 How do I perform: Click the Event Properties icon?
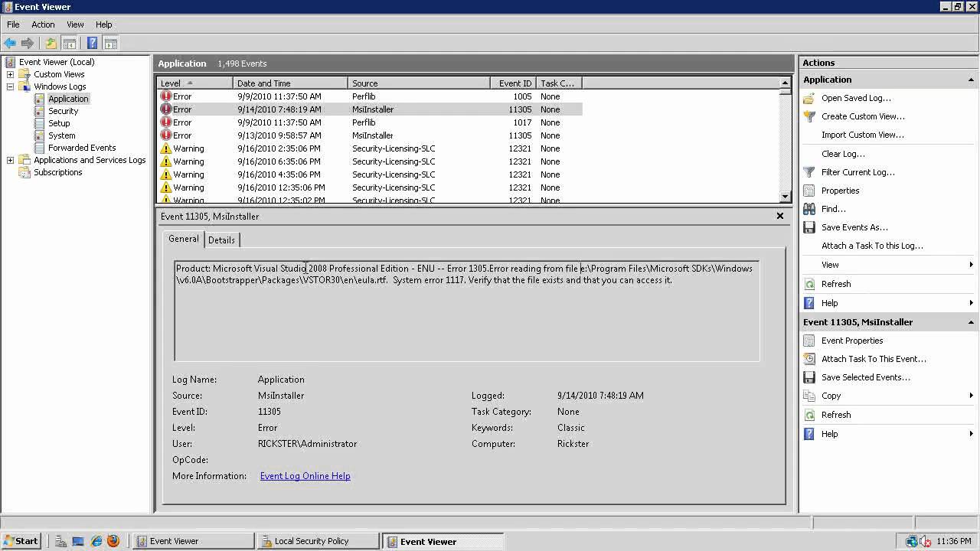click(809, 341)
